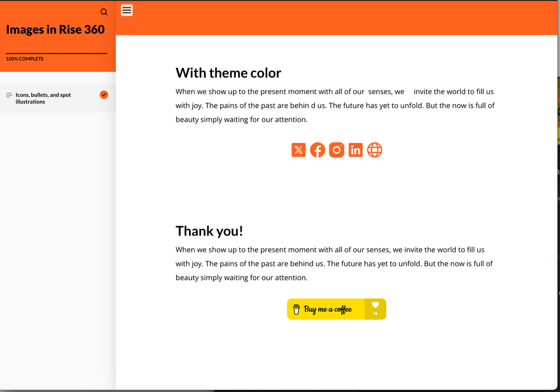Click the X (Twitter) social icon
The width and height of the screenshot is (560, 392).
299,150
